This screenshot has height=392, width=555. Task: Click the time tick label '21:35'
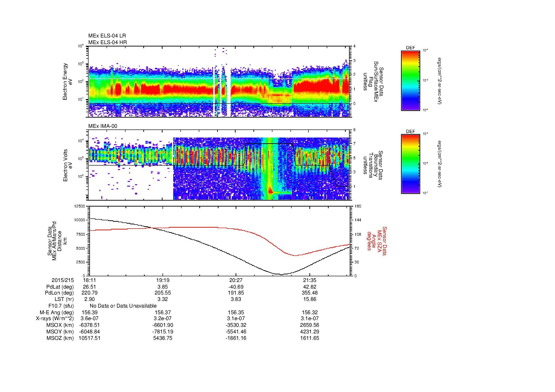point(310,280)
